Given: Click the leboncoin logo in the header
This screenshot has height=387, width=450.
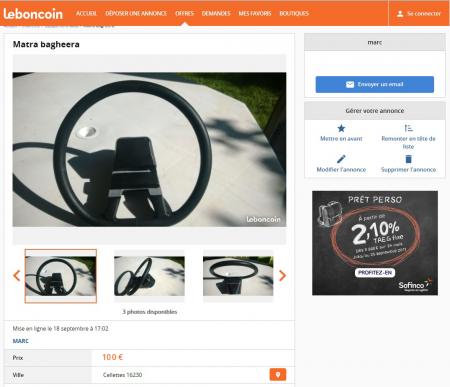Looking at the screenshot, I should [33, 14].
